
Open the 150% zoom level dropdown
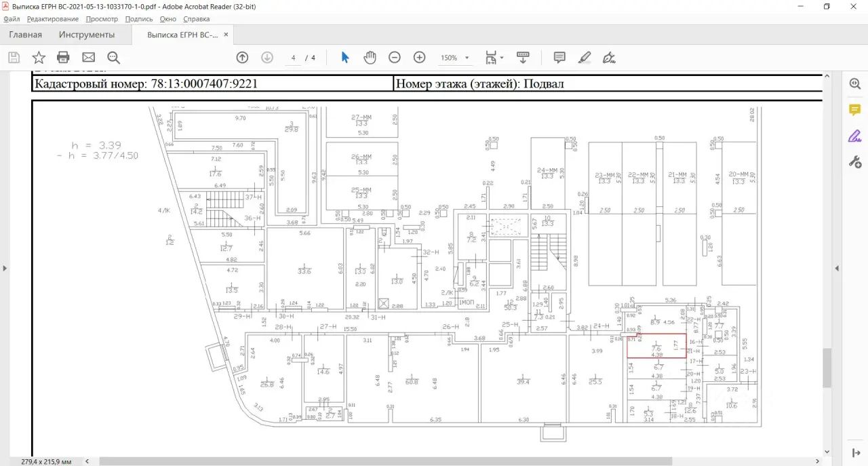click(467, 58)
